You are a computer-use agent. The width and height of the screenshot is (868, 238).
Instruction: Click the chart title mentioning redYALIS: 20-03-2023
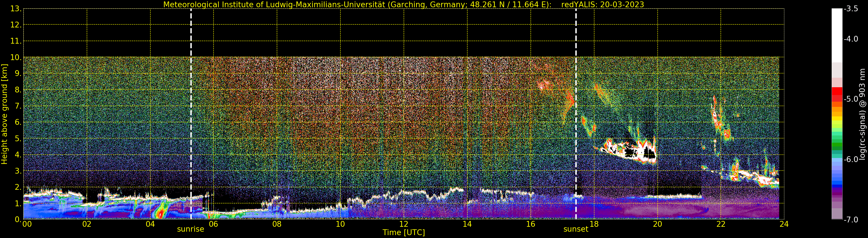pyautogui.click(x=403, y=4)
